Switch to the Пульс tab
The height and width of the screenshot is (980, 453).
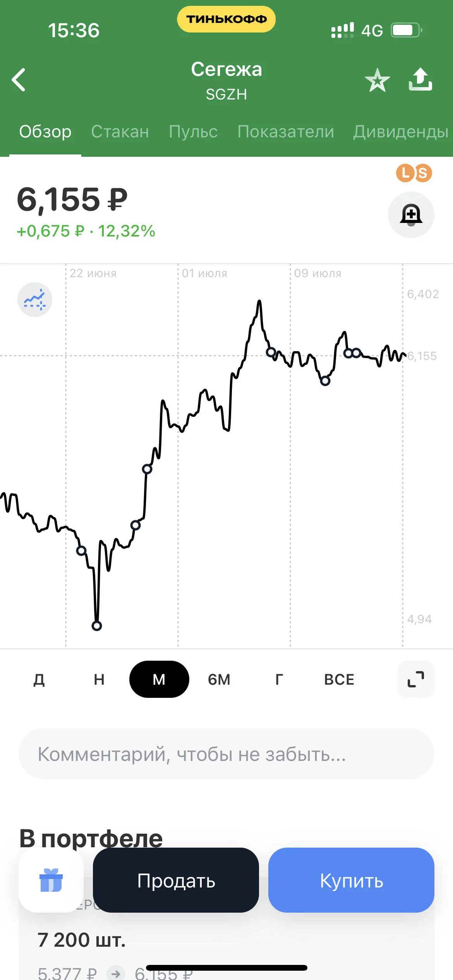pyautogui.click(x=193, y=132)
